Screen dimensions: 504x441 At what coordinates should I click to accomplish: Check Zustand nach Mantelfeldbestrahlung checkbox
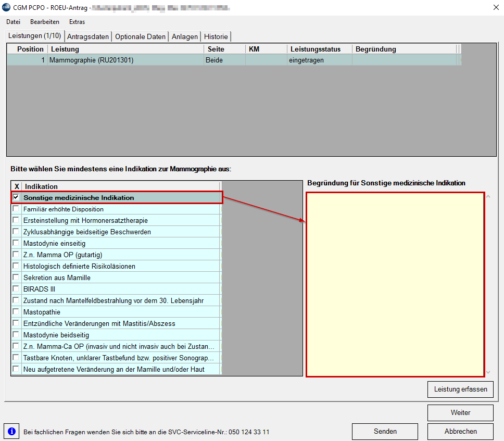pos(16,300)
